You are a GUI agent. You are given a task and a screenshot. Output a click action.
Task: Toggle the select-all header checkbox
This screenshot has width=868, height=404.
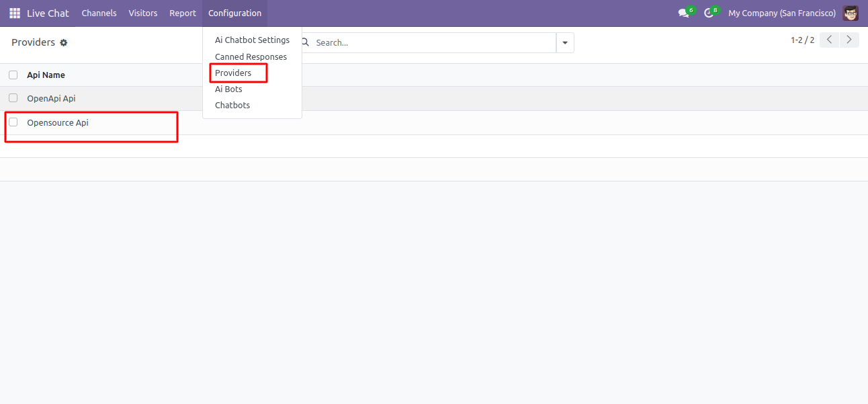pos(13,75)
